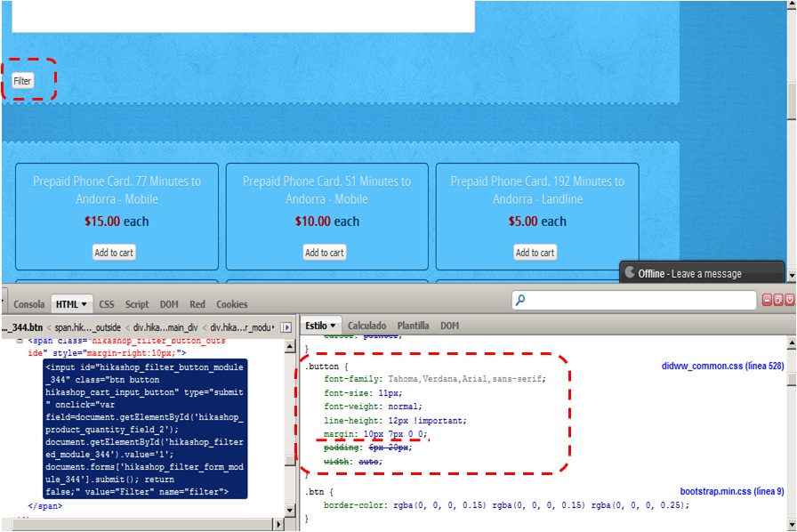The height and width of the screenshot is (532, 797).
Task: Click the $5.00 each price text
Action: pyautogui.click(x=537, y=222)
